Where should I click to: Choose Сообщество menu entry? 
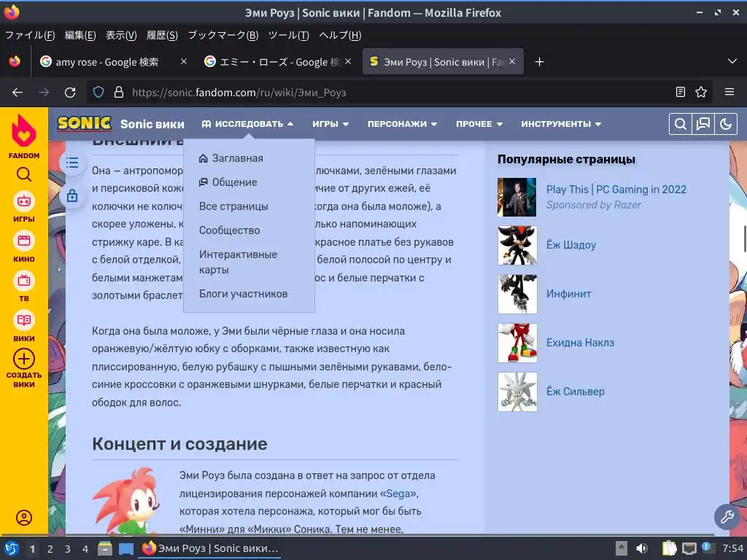point(229,230)
